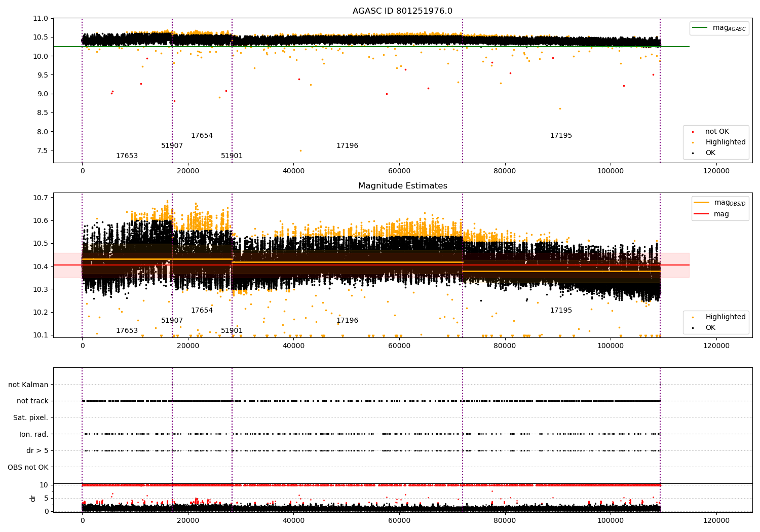Click the 'OBS not OK' axis label
This screenshot has width=760, height=532.
pyautogui.click(x=28, y=467)
